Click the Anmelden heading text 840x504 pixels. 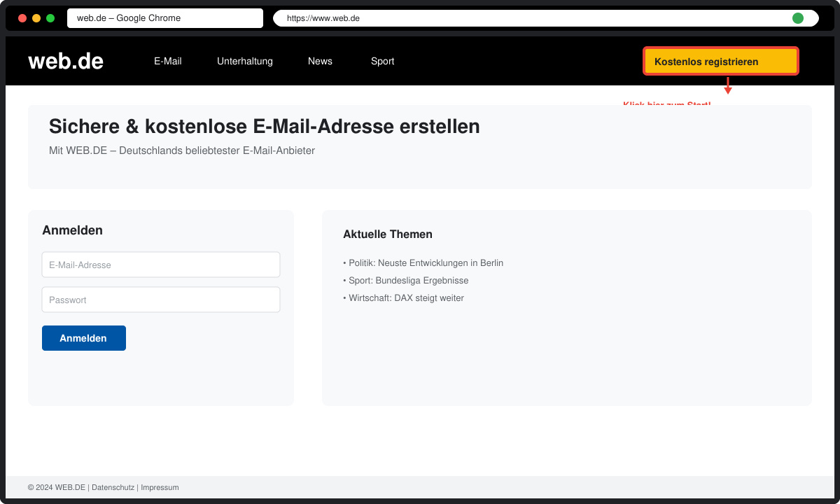[x=72, y=230]
